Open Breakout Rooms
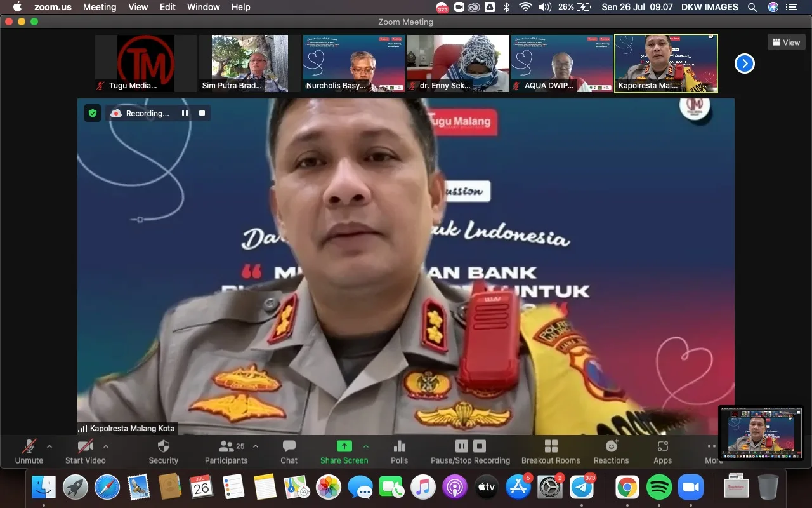This screenshot has width=812, height=508. click(x=551, y=451)
